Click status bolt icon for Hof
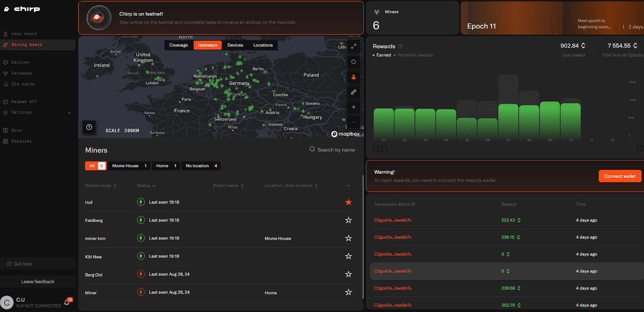This screenshot has width=644, height=312. click(141, 202)
